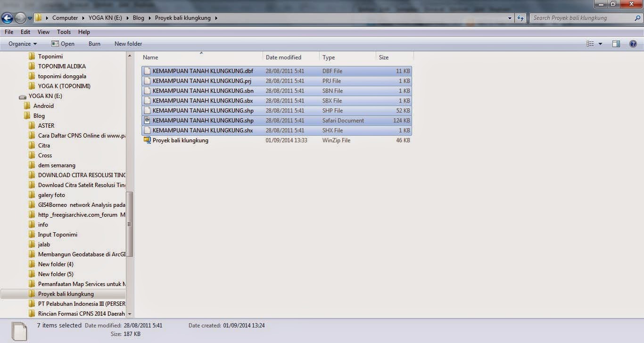This screenshot has width=644, height=343.
Task: Open the Organize dropdown
Action: coord(21,43)
